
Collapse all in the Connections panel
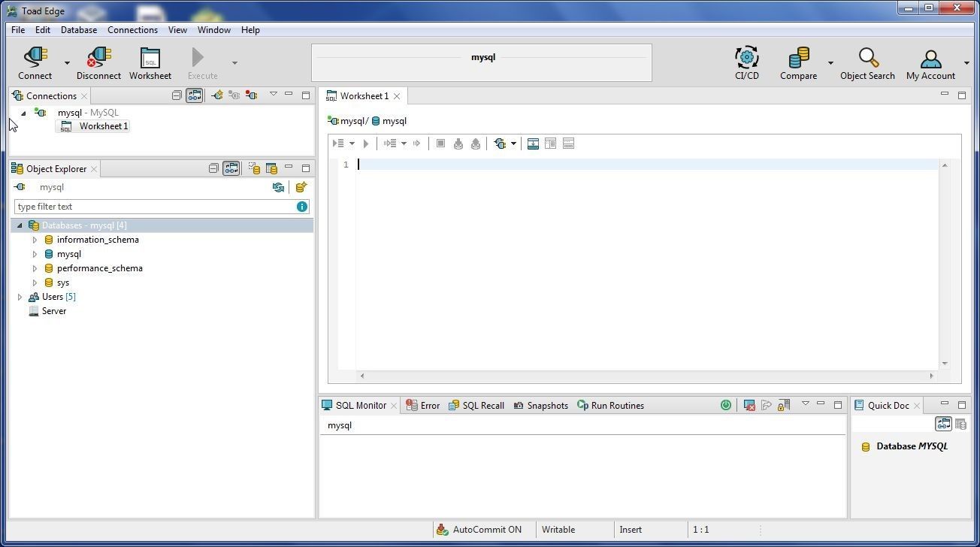(x=177, y=95)
